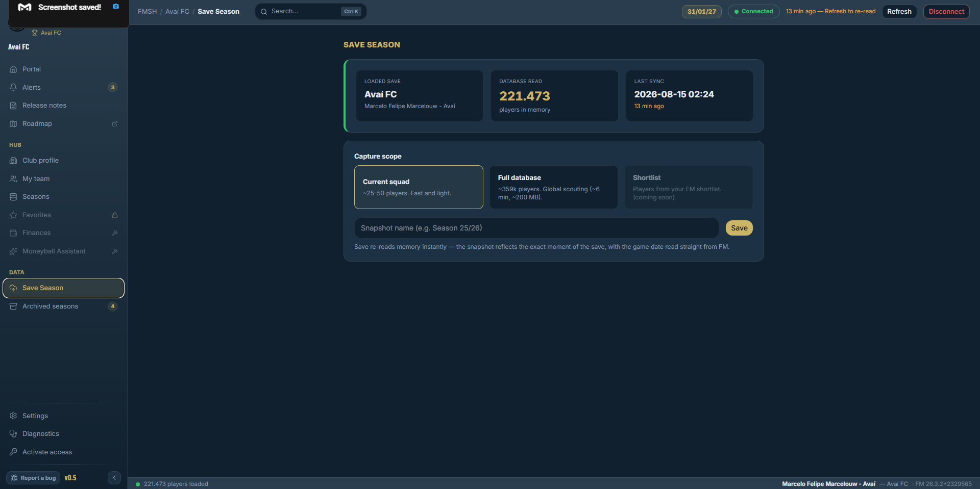
Task: Click the Settings gear icon
Action: pos(13,416)
